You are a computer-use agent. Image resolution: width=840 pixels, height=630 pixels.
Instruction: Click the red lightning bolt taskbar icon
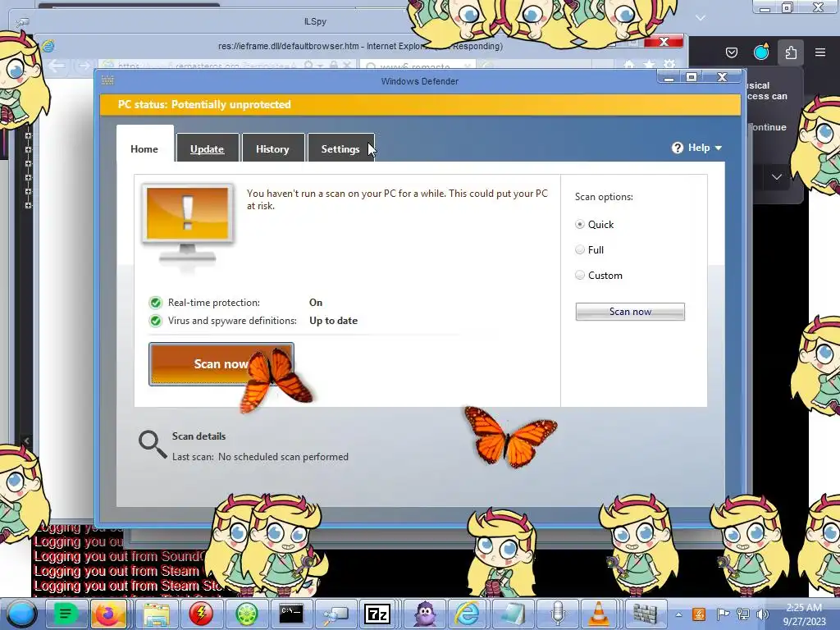(201, 614)
